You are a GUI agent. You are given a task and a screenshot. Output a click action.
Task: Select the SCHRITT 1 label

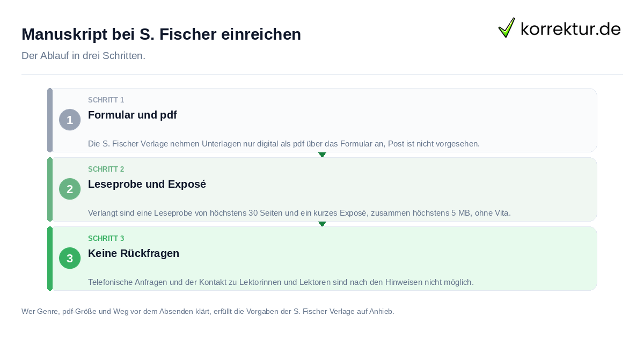(106, 100)
